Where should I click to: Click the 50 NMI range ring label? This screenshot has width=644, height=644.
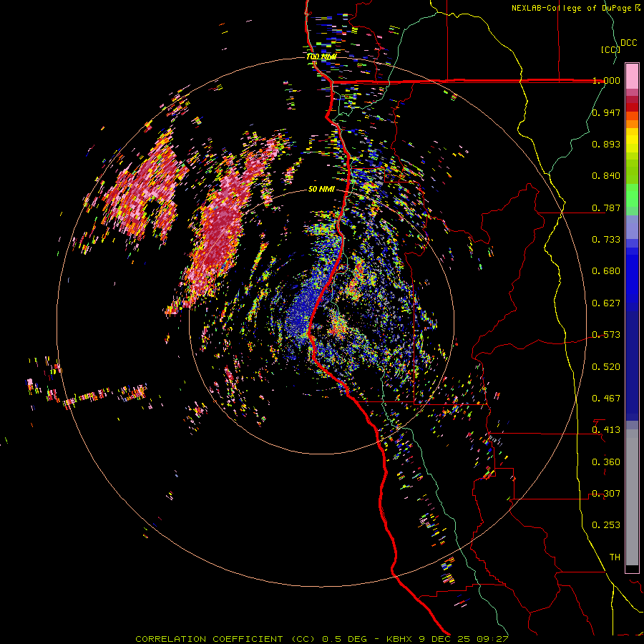[321, 190]
